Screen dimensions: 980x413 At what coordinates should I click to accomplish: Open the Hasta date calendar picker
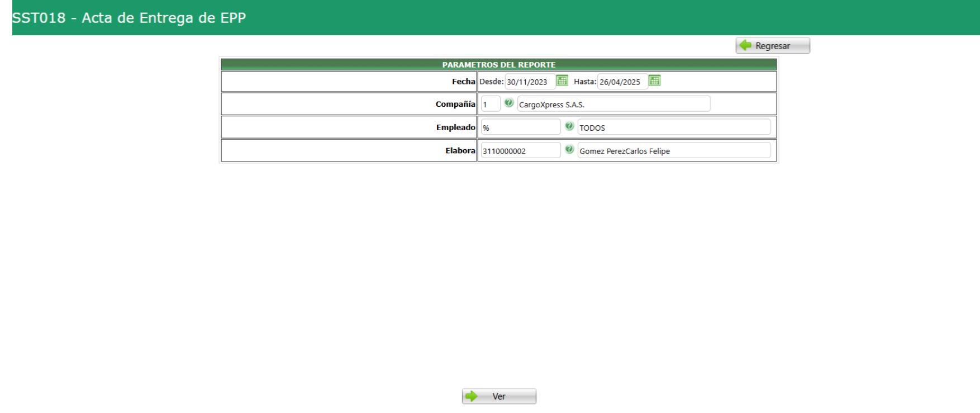coord(655,81)
